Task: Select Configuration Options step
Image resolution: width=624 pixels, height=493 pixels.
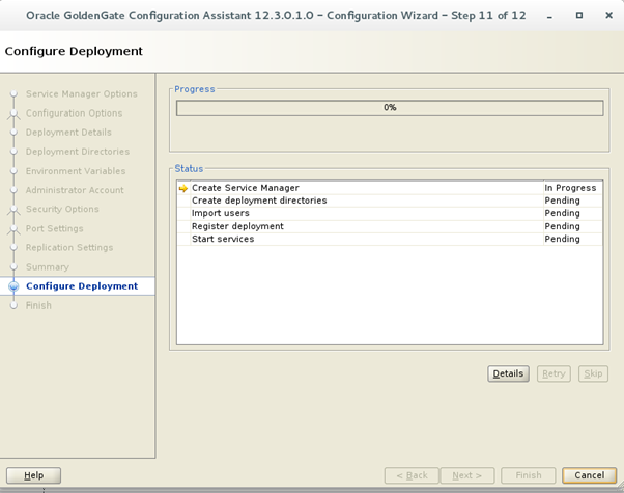Action: [74, 113]
